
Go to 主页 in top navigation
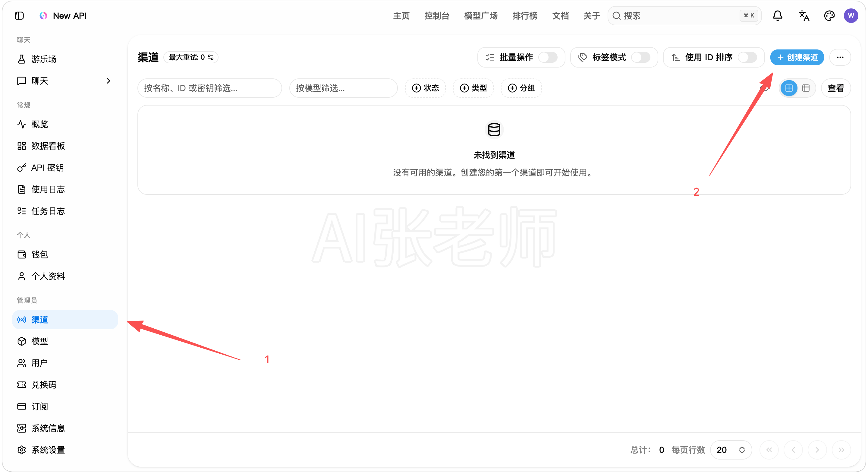pos(401,16)
